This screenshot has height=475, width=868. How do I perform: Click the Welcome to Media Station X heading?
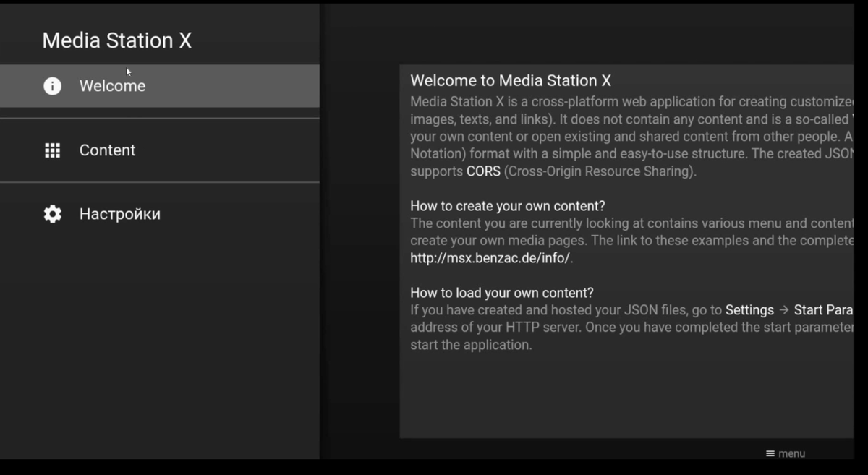511,80
